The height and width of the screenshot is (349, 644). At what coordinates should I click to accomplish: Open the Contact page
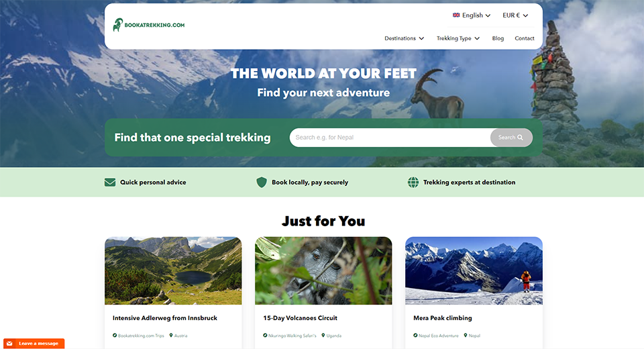[525, 38]
